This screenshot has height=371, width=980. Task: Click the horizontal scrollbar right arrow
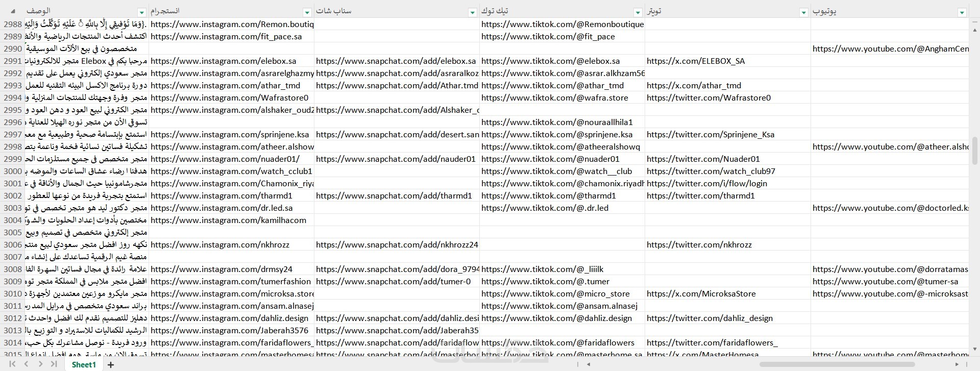(x=957, y=364)
